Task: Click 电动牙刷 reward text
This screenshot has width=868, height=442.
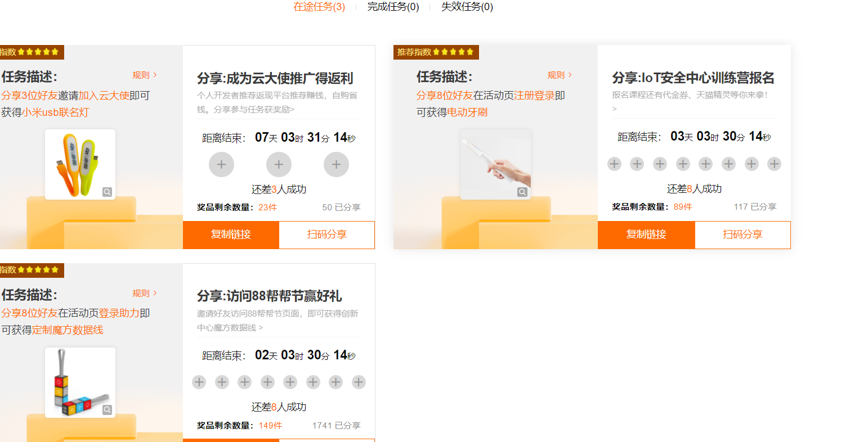Action: point(467,112)
